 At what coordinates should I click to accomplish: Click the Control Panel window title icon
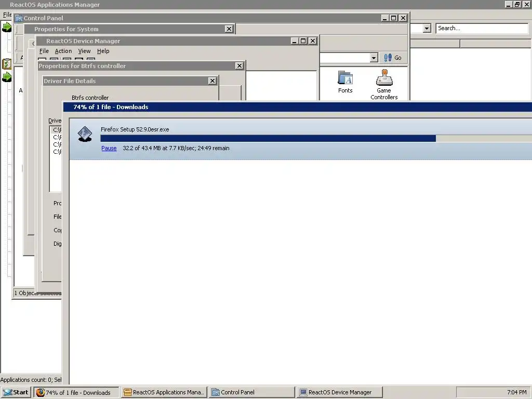coord(19,18)
